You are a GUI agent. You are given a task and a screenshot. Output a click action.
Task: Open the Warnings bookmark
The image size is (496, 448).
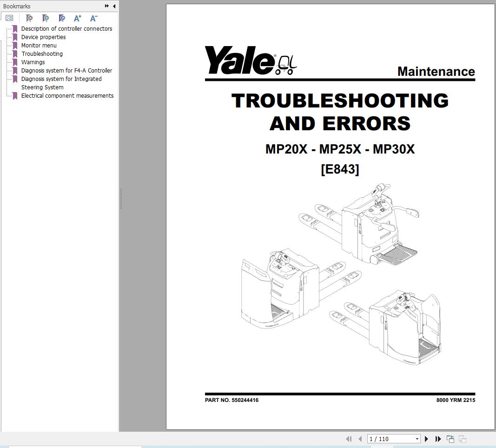click(33, 62)
